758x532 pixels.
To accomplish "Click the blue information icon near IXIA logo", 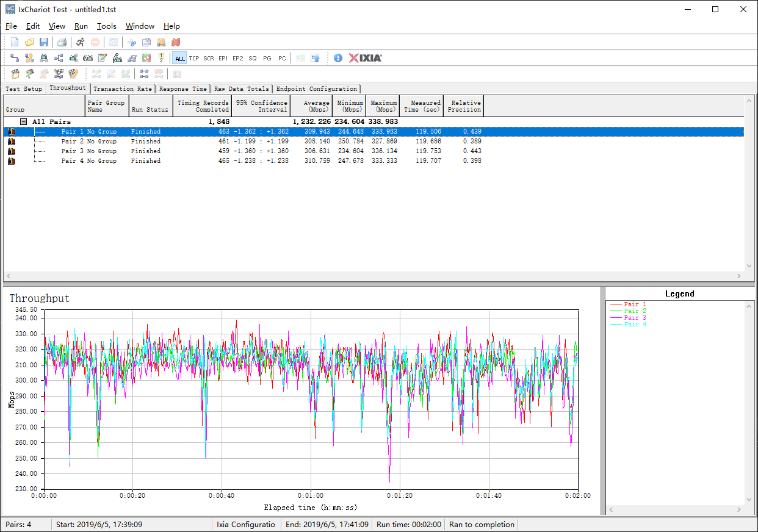I will [338, 58].
